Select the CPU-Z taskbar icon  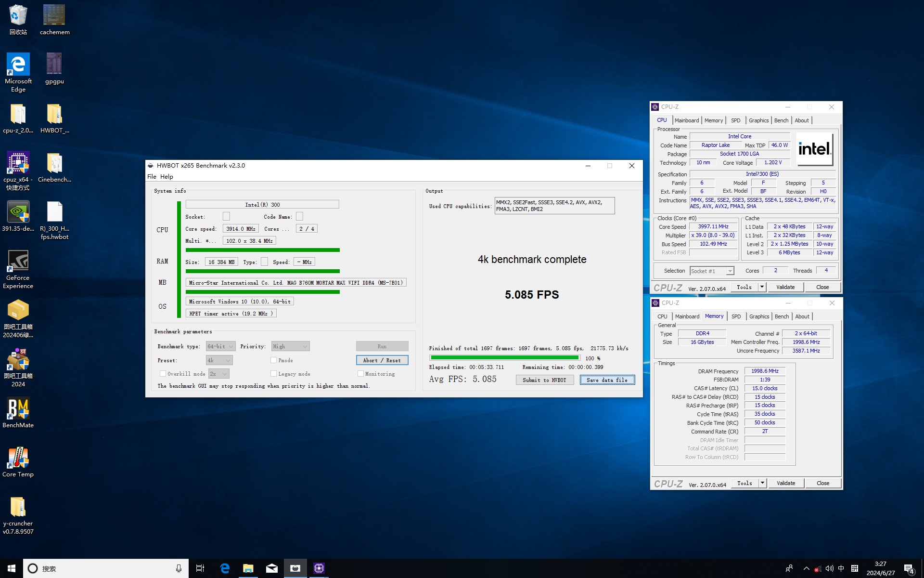coord(319,568)
